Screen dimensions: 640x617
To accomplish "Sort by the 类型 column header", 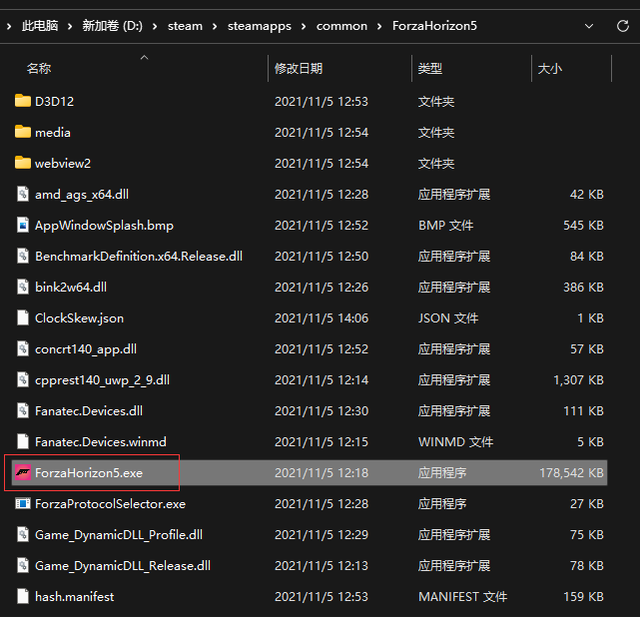I will click(x=430, y=68).
